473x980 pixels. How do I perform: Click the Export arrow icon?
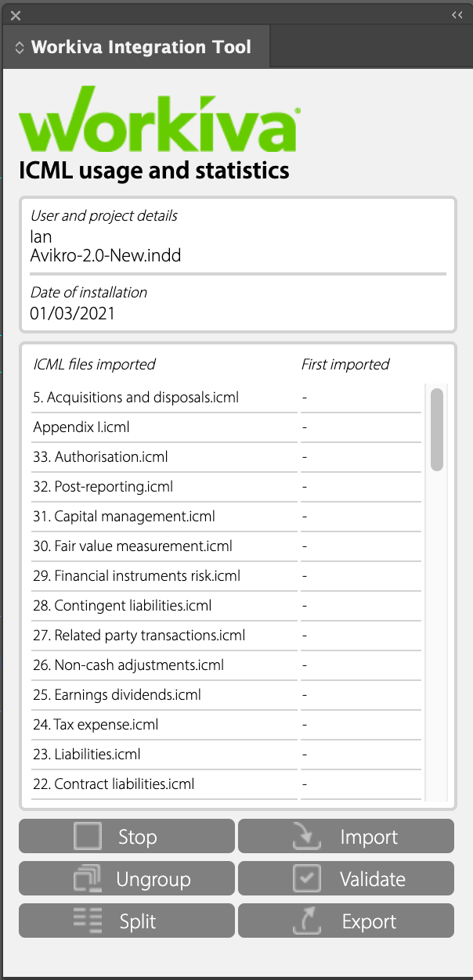tap(306, 921)
